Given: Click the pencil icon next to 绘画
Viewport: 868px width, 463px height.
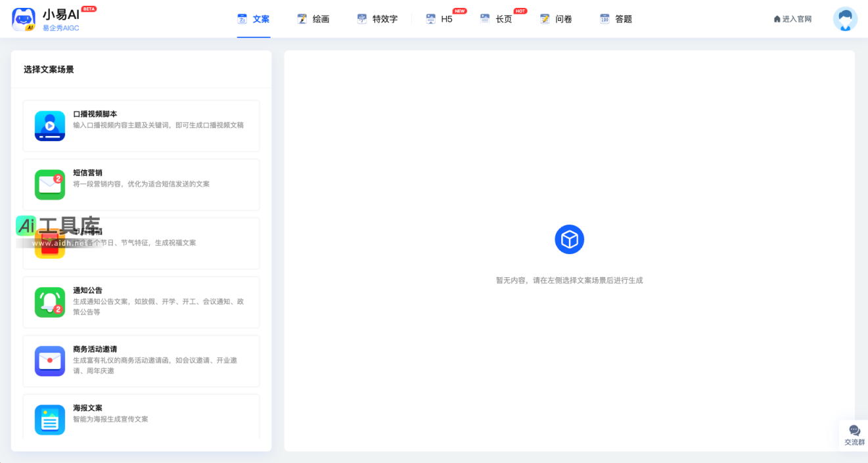Looking at the screenshot, I should pyautogui.click(x=302, y=18).
